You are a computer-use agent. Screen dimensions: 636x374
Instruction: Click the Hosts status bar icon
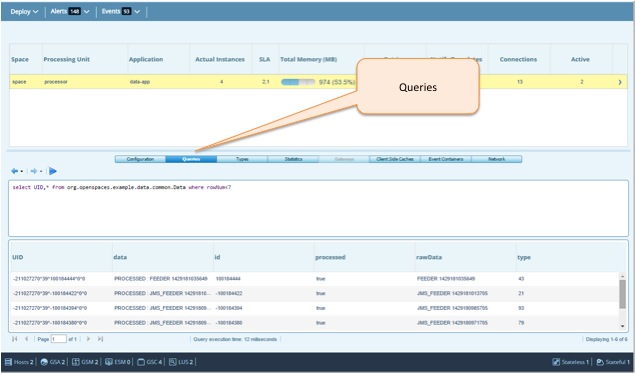9,362
